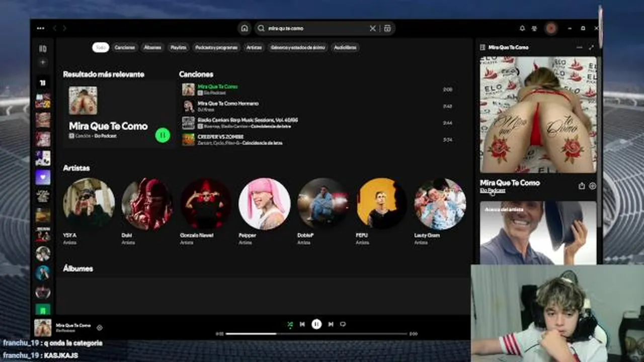The image size is (644, 362).
Task: Select Géneros y estados de ánimo chip
Action: coord(298,47)
